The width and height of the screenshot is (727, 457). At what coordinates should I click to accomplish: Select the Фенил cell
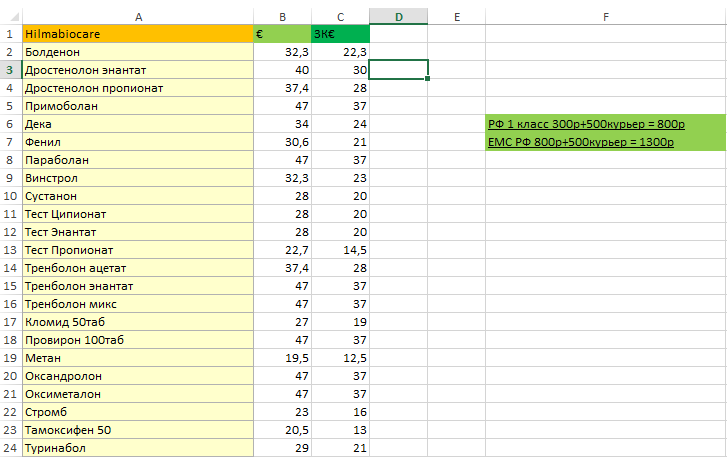(138, 142)
